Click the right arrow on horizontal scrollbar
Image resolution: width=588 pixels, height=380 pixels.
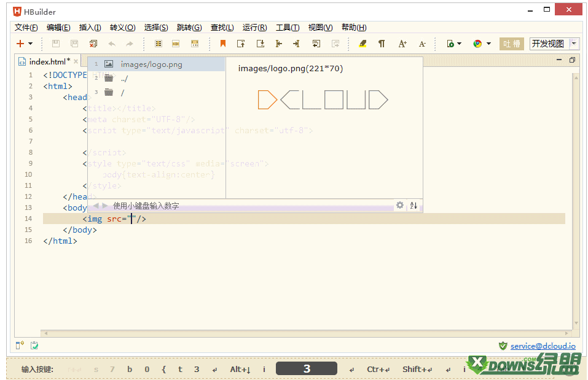pos(566,333)
